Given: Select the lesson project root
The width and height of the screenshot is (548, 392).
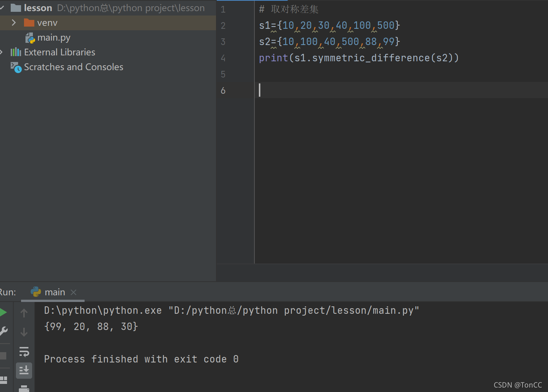Looking at the screenshot, I should tap(108, 8).
